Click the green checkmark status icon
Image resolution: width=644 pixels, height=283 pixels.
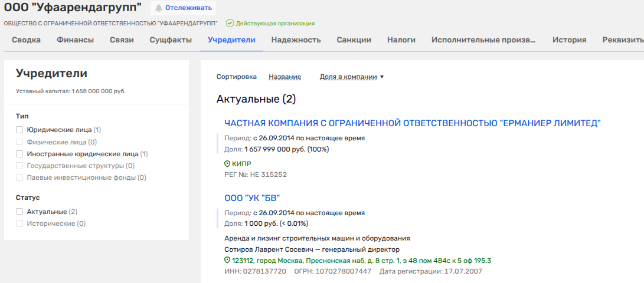(230, 24)
